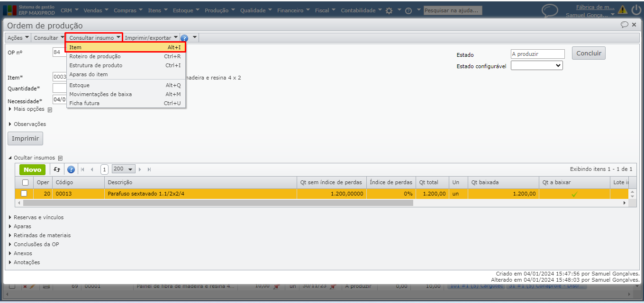Screen dimensions: 644x303
Task: Select Estoque entry in Consultar insumo menu
Action: [x=126, y=85]
